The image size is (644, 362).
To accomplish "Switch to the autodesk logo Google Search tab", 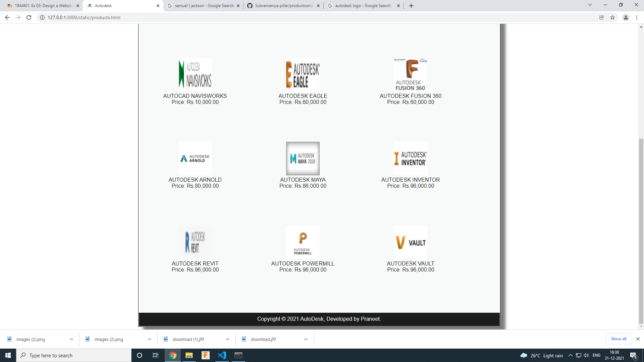I will 362,6.
